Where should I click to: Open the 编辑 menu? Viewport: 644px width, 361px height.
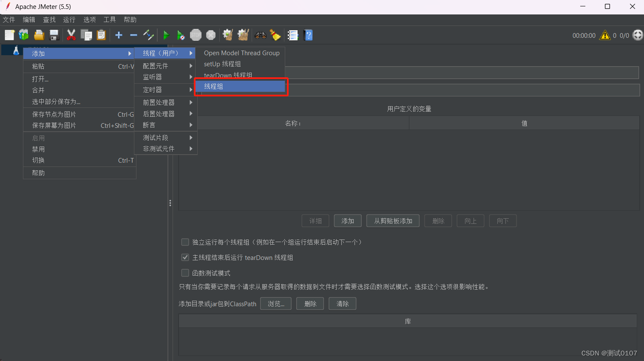pos(29,20)
